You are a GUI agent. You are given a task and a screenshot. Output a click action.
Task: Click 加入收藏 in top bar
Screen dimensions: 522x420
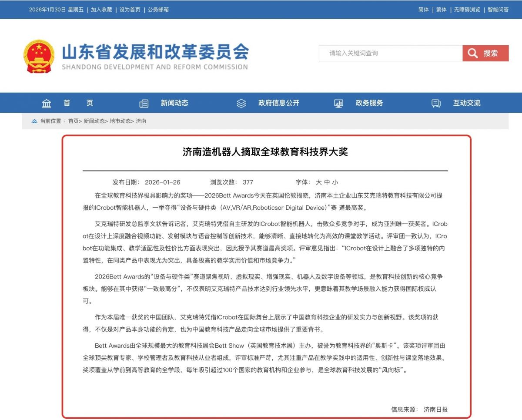click(x=101, y=10)
